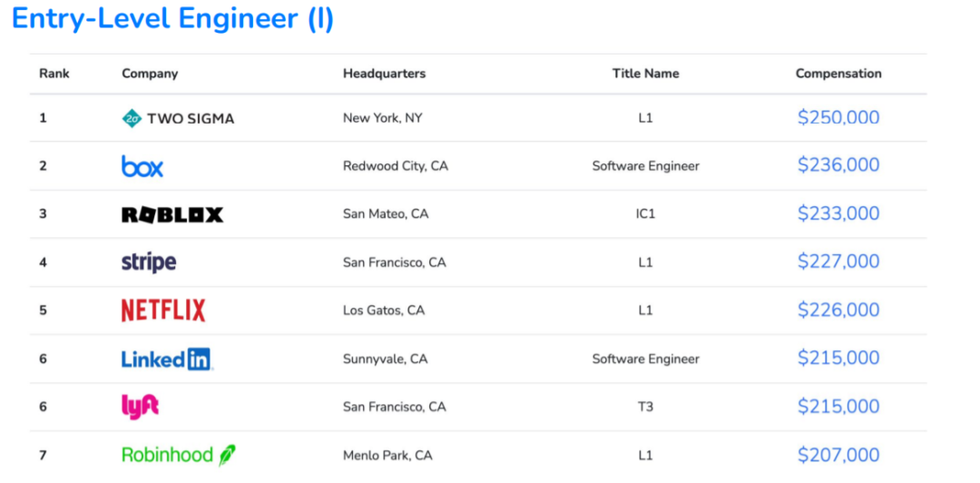980x483 pixels.
Task: Click the Title Name column header
Action: 646,74
